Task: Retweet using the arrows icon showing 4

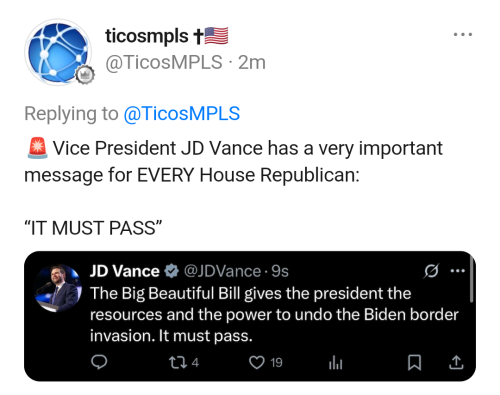Action: [x=184, y=362]
